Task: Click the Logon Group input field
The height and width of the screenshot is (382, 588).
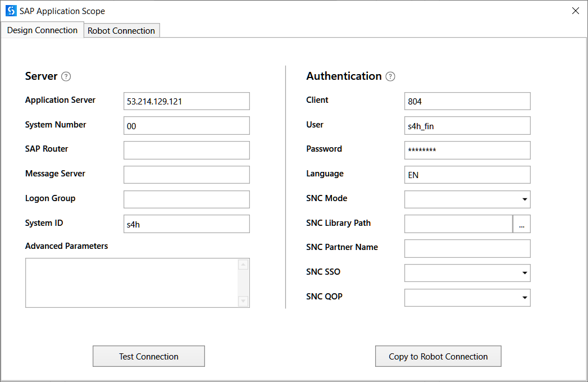Action: pos(187,199)
